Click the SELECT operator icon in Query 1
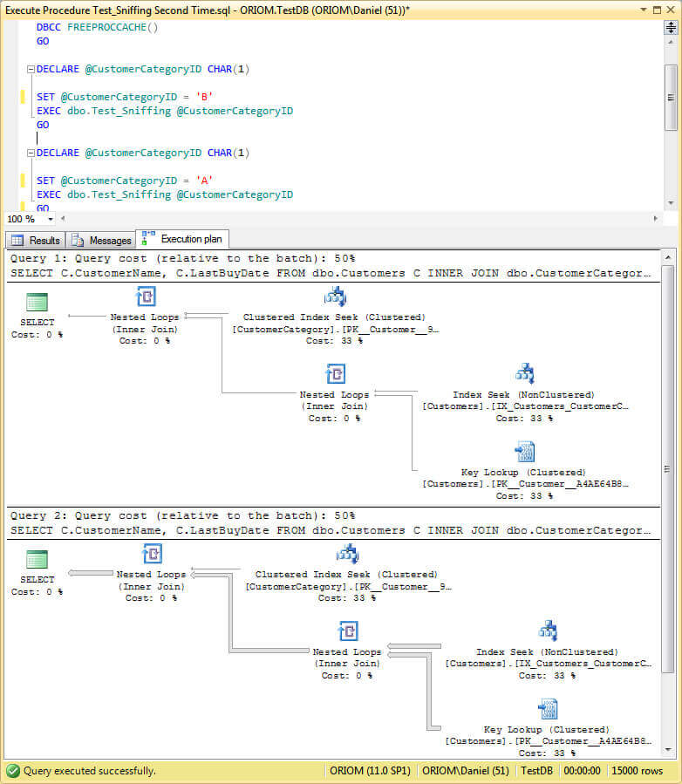Viewport: 682px width, 784px height. click(37, 302)
